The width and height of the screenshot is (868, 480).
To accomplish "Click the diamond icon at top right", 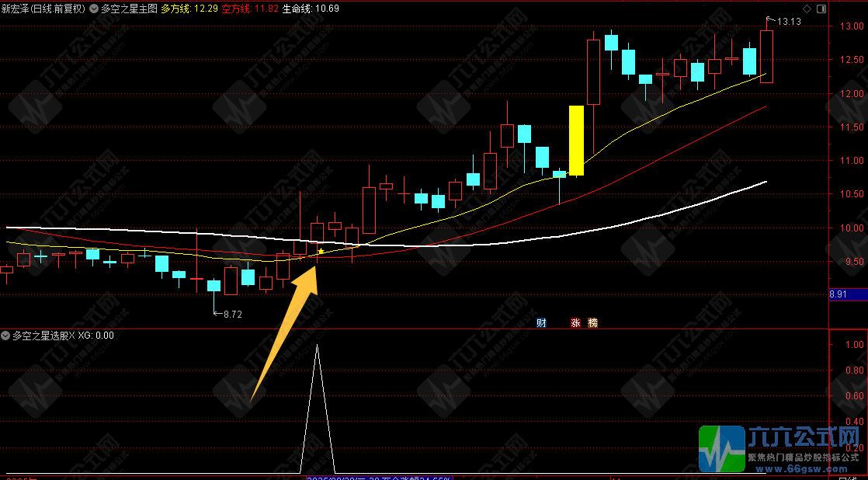I will pos(807,9).
